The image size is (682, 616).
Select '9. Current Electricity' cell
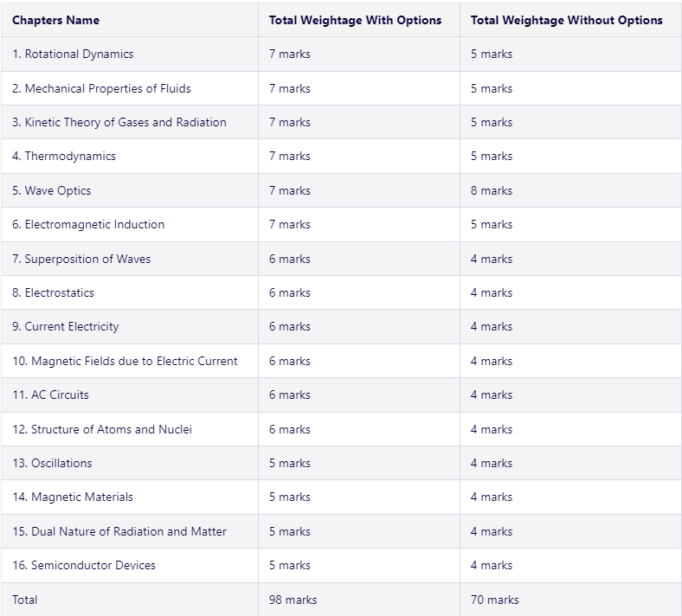click(x=65, y=326)
